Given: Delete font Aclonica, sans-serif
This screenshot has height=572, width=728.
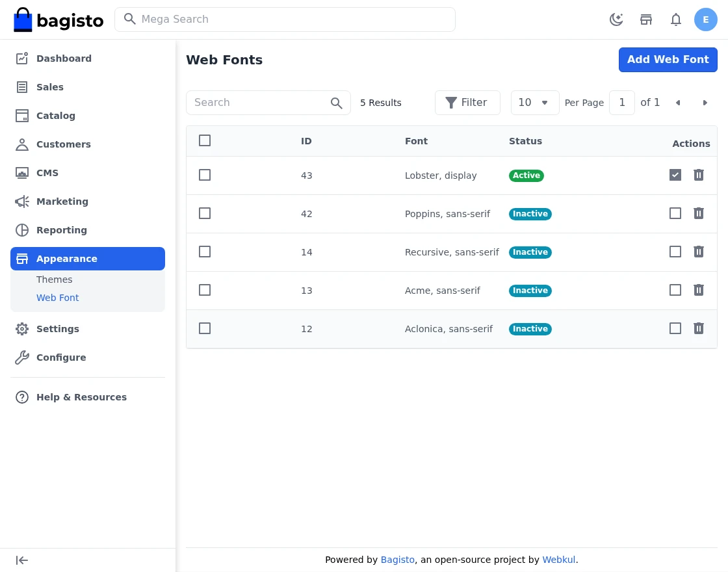Looking at the screenshot, I should (698, 329).
